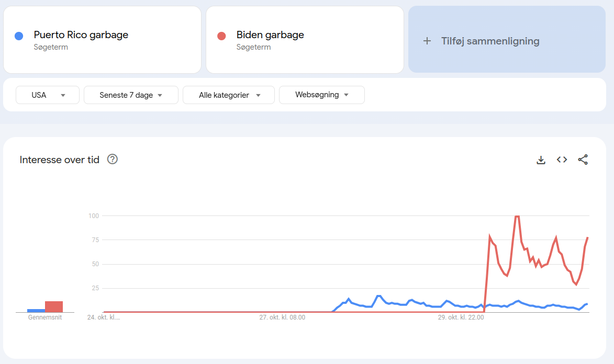Click the 29. okt. kl. 22.00 axis label
Image resolution: width=614 pixels, height=364 pixels.
point(461,317)
